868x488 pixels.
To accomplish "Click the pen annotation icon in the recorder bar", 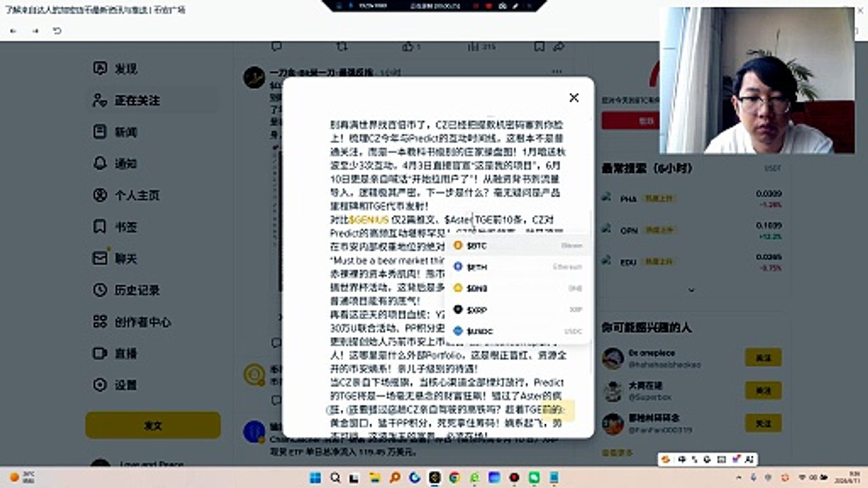I will pyautogui.click(x=515, y=5).
